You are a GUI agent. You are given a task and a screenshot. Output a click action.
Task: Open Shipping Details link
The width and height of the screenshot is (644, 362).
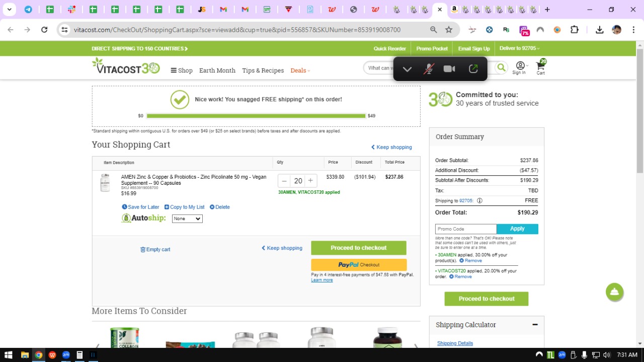pyautogui.click(x=455, y=343)
